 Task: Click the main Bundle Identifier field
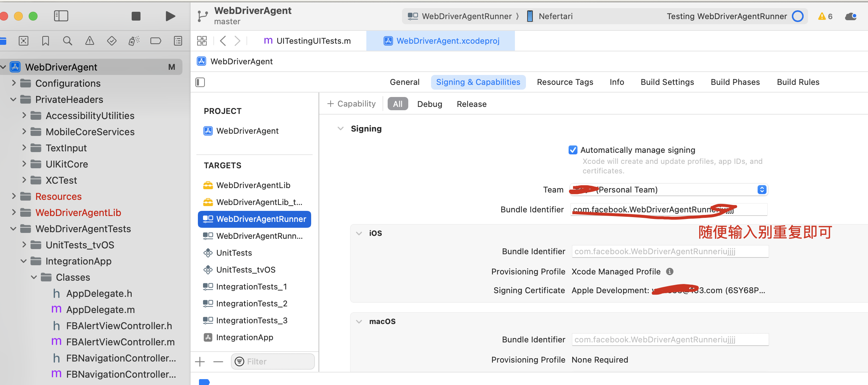point(669,209)
